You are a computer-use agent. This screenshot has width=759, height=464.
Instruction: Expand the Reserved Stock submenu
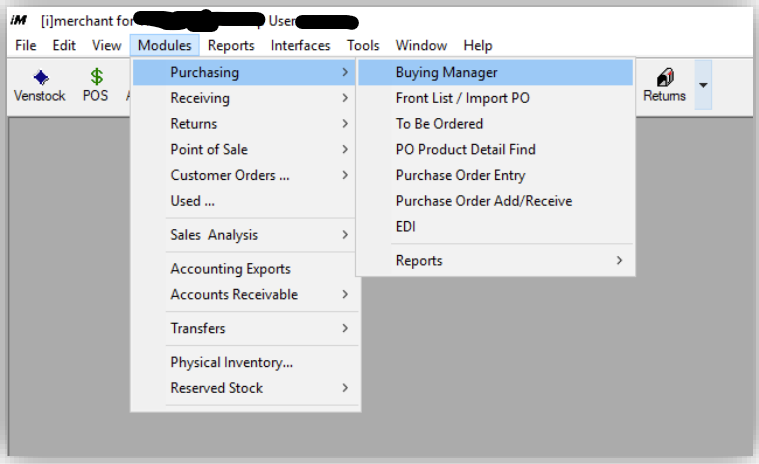tap(244, 388)
